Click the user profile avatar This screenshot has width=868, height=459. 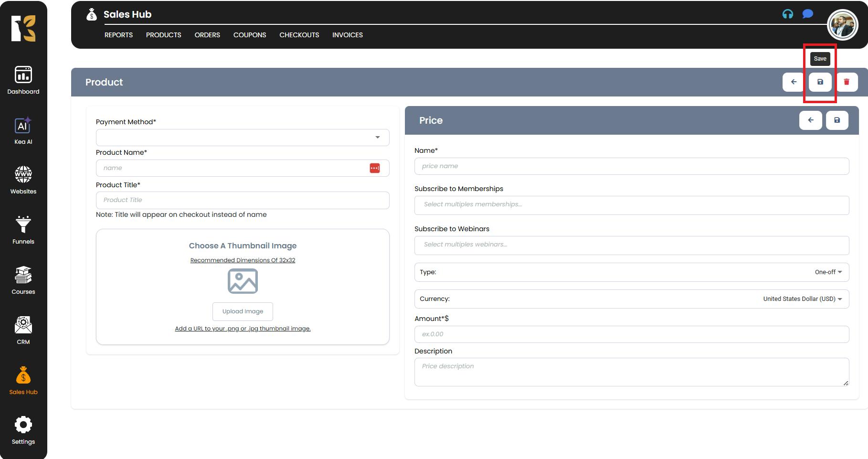(x=842, y=25)
